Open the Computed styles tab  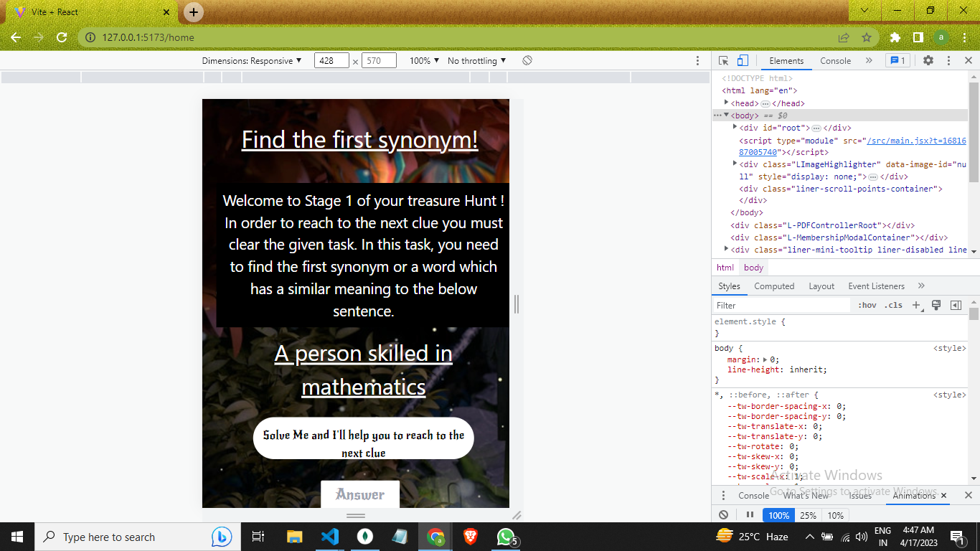(774, 286)
